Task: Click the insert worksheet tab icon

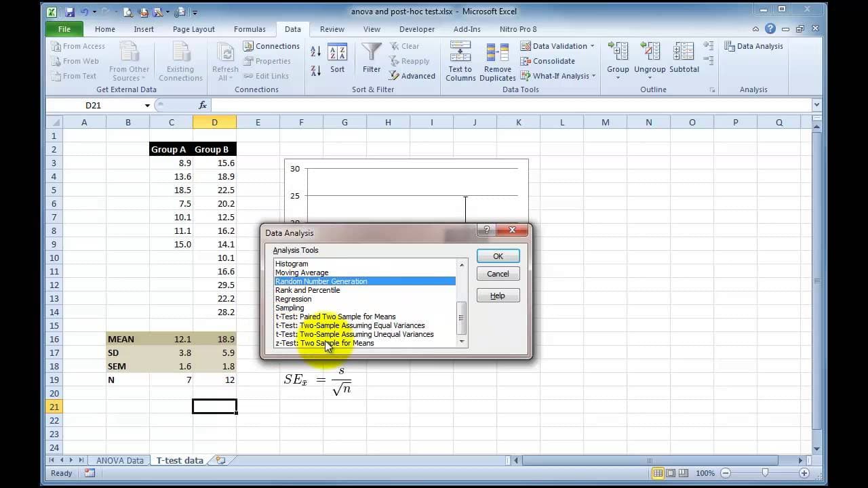Action: (x=220, y=460)
